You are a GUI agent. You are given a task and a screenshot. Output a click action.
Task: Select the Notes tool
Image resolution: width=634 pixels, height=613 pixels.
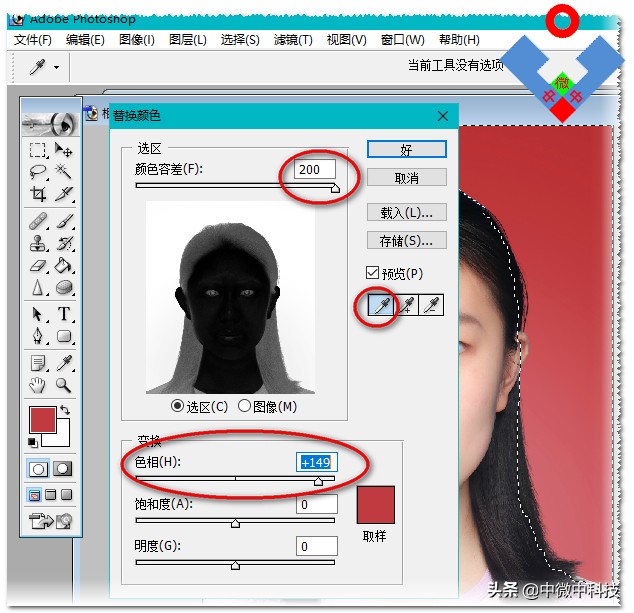[38, 363]
